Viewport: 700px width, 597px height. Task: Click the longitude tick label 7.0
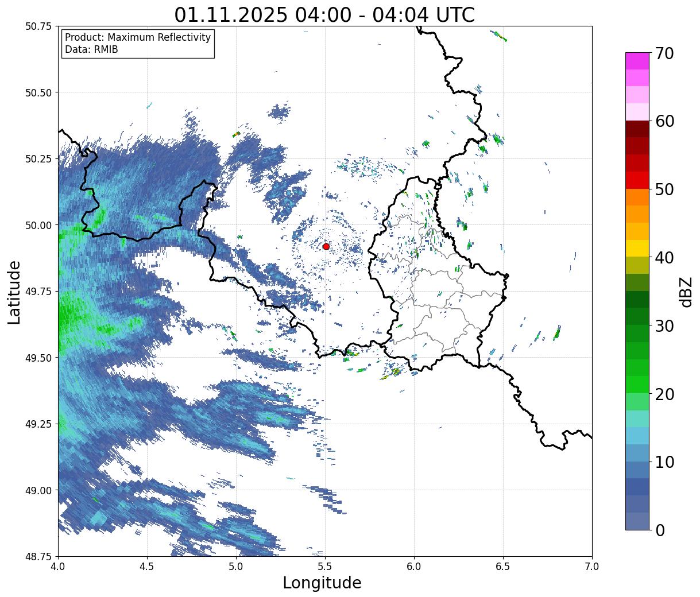tap(592, 566)
